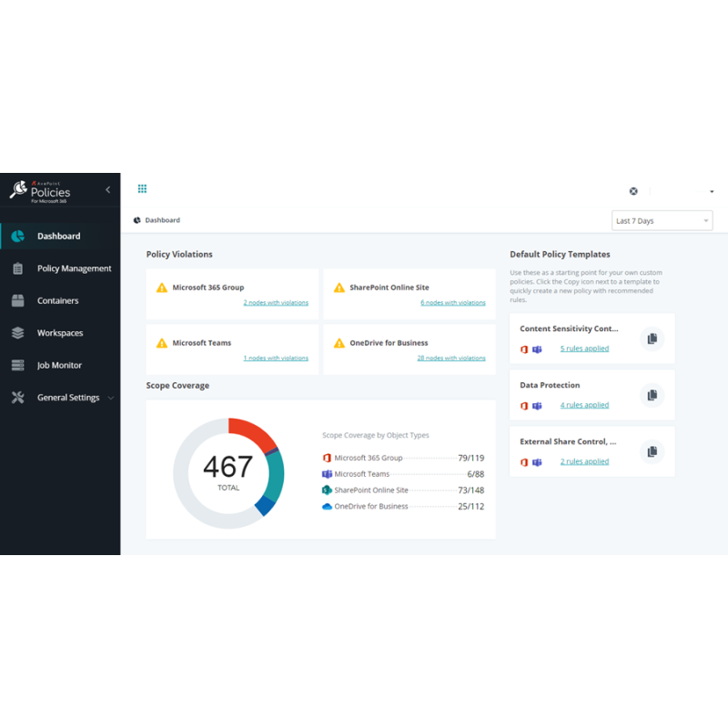Open Job Monitor in the sidebar
This screenshot has height=728, width=728.
[x=60, y=365]
